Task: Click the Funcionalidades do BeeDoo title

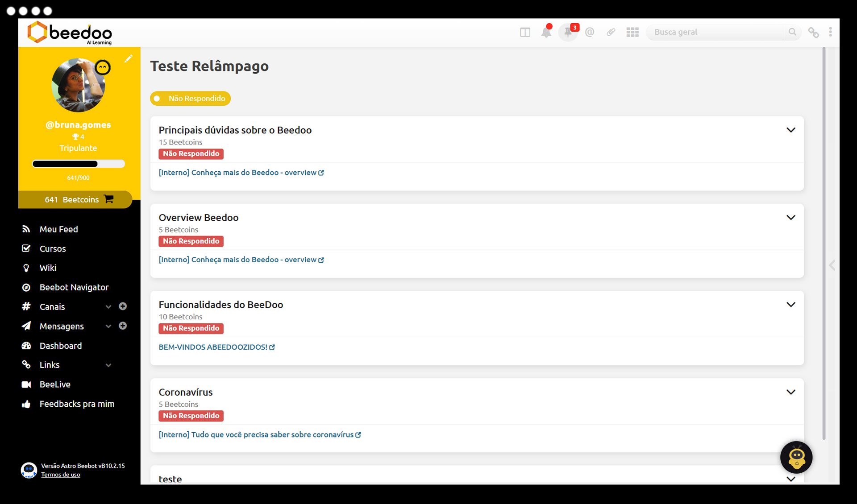Action: point(221,305)
